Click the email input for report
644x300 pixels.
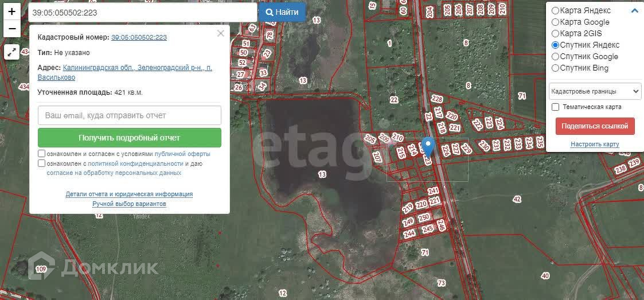pos(130,115)
